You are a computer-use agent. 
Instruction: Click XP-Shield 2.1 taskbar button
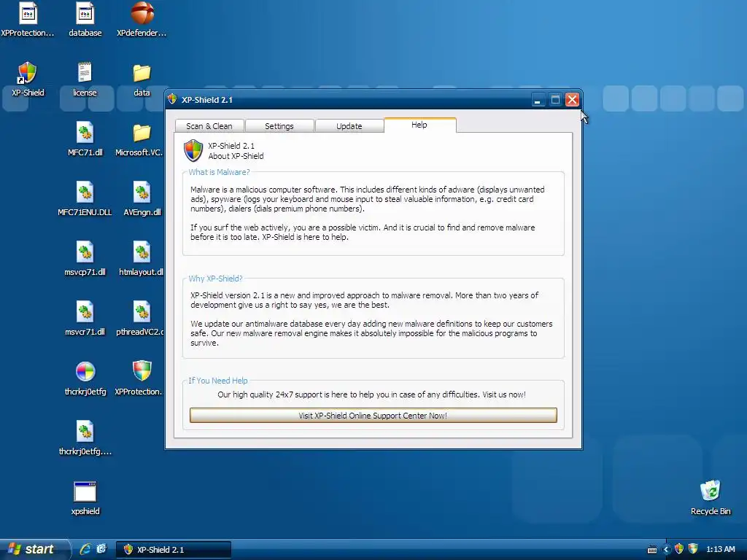[174, 550]
